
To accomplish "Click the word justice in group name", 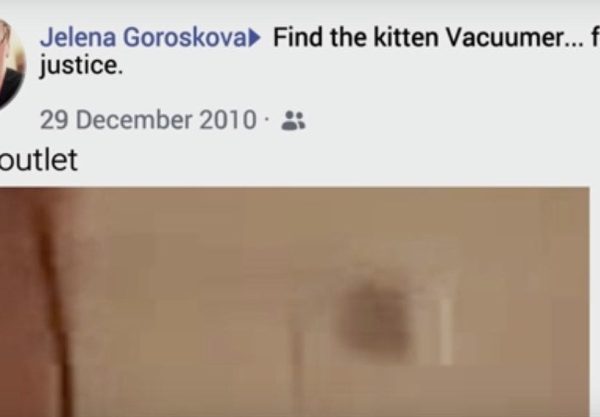I will tap(82, 65).
